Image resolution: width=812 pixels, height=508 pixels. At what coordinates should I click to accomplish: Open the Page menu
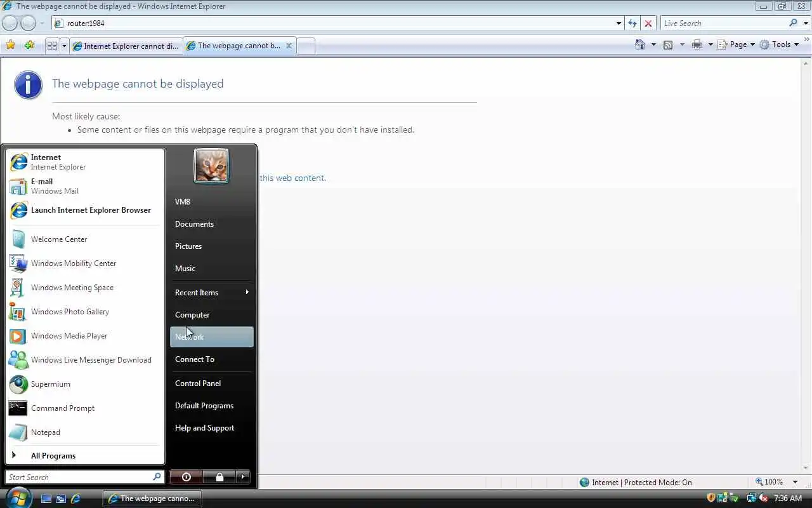tap(736, 44)
